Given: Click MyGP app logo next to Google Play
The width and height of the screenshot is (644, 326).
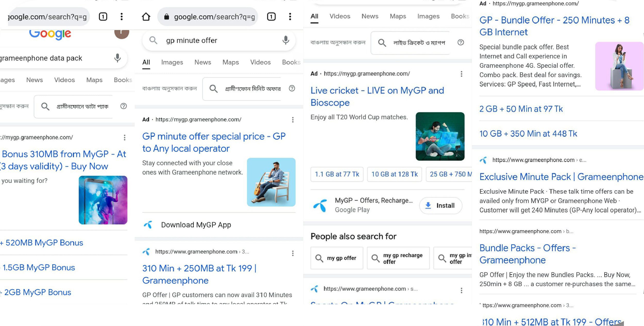Looking at the screenshot, I should [x=320, y=205].
